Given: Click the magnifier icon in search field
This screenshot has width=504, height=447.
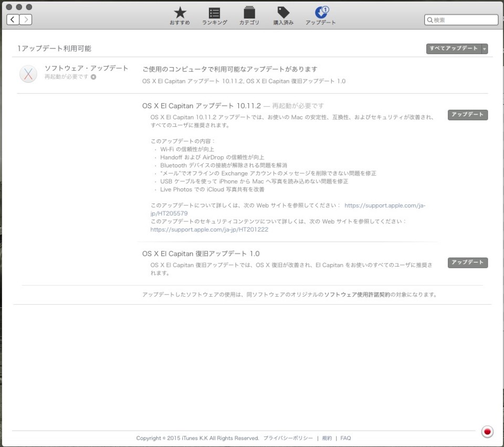Looking at the screenshot, I should tap(430, 20).
